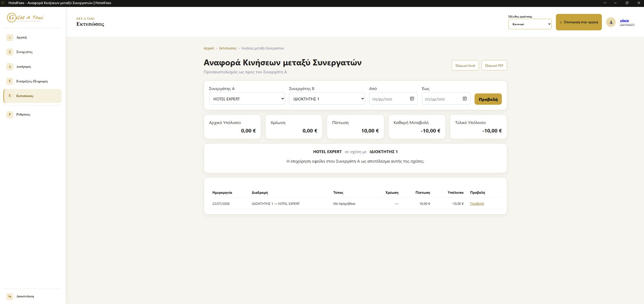Image resolution: width=644 pixels, height=304 pixels.
Task: Click Εκτυπώσεις breadcrumb link
Action: [228, 48]
